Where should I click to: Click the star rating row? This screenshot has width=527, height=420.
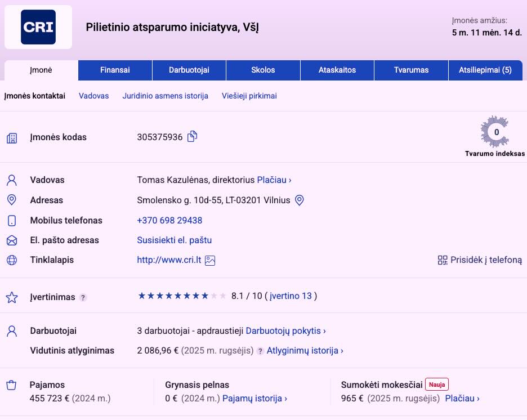182,296
